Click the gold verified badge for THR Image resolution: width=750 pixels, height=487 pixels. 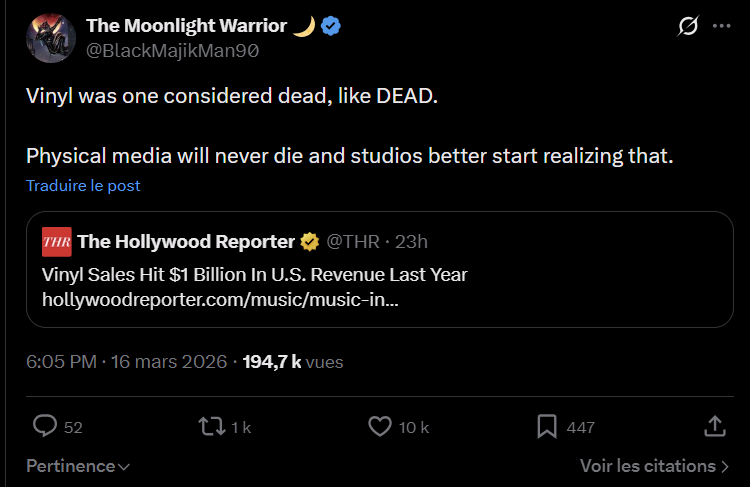tap(310, 242)
